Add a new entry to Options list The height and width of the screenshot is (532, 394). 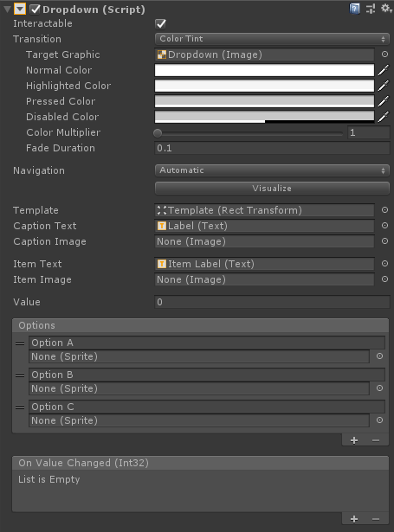click(x=354, y=440)
